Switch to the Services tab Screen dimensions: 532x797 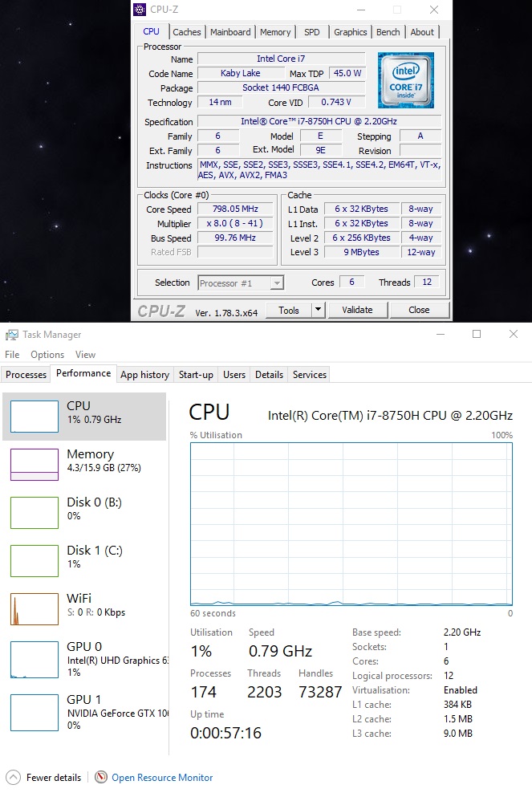310,375
